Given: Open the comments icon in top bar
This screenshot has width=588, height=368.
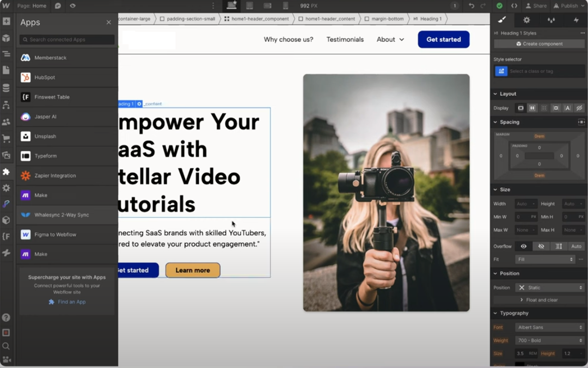Looking at the screenshot, I should 58,5.
